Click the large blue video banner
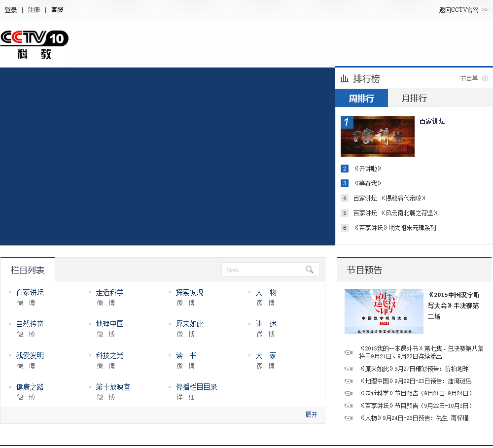 pyautogui.click(x=168, y=157)
